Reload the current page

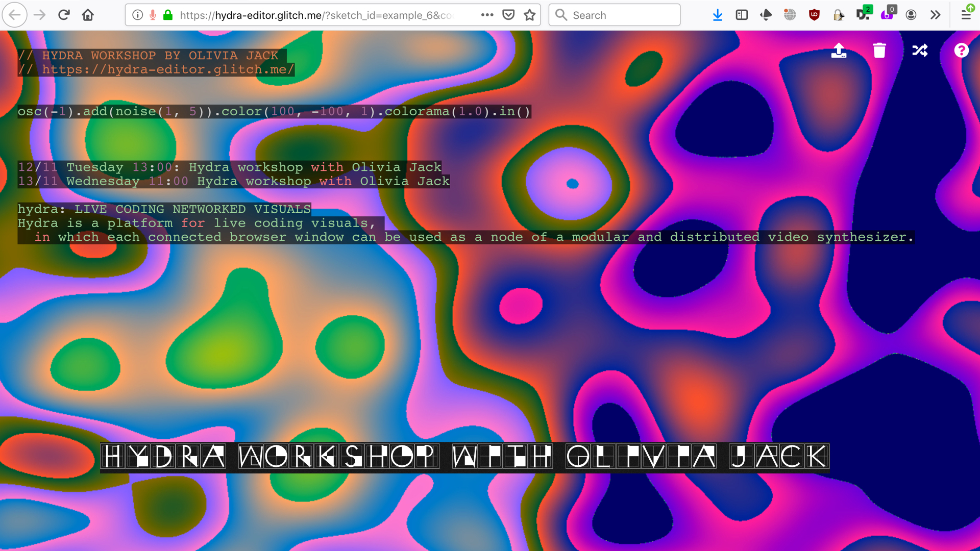[x=64, y=15]
